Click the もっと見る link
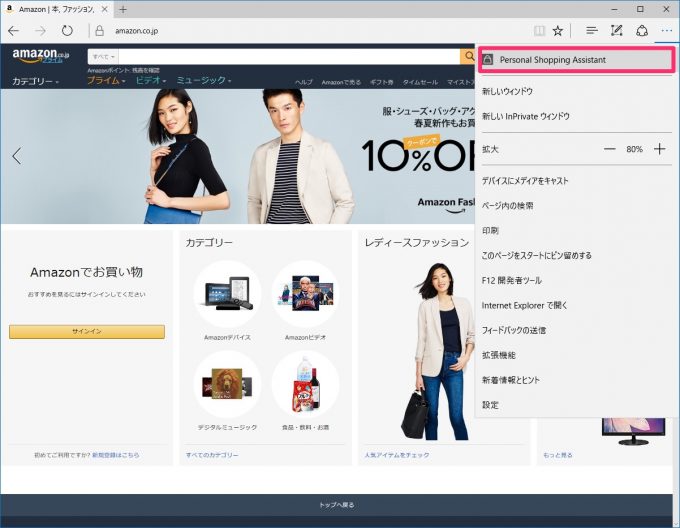The width and height of the screenshot is (680, 528). [558, 455]
